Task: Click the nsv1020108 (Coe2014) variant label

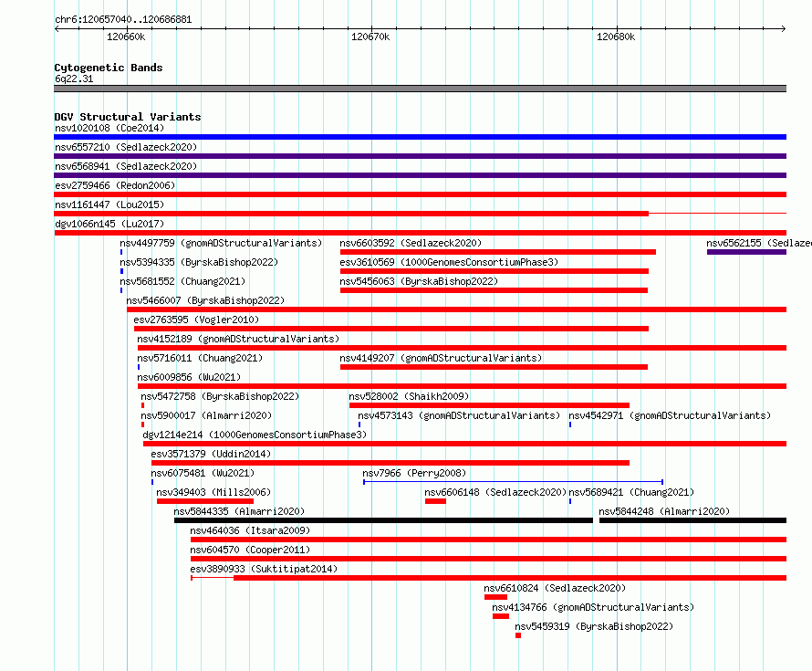Action: (109, 128)
